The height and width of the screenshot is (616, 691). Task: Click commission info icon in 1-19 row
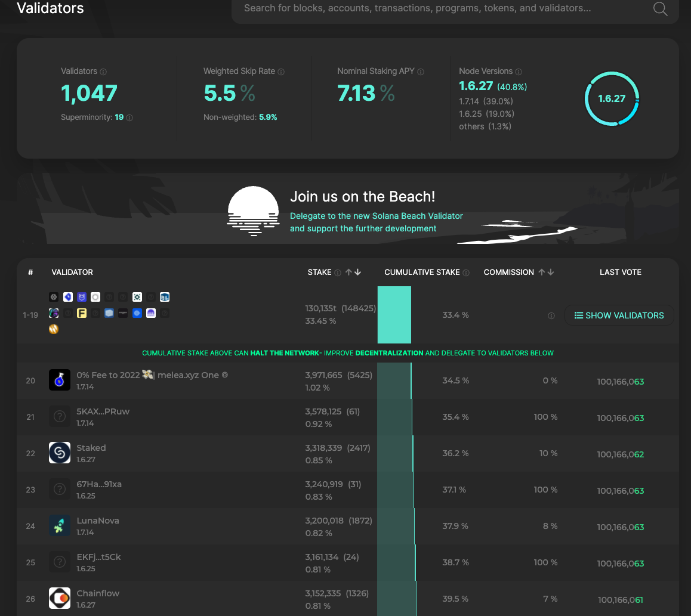pos(551,315)
